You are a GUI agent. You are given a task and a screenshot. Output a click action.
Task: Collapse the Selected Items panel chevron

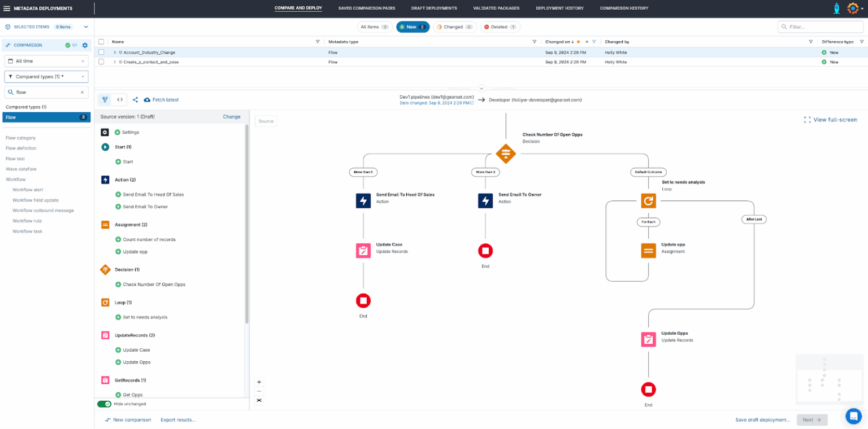[86, 26]
